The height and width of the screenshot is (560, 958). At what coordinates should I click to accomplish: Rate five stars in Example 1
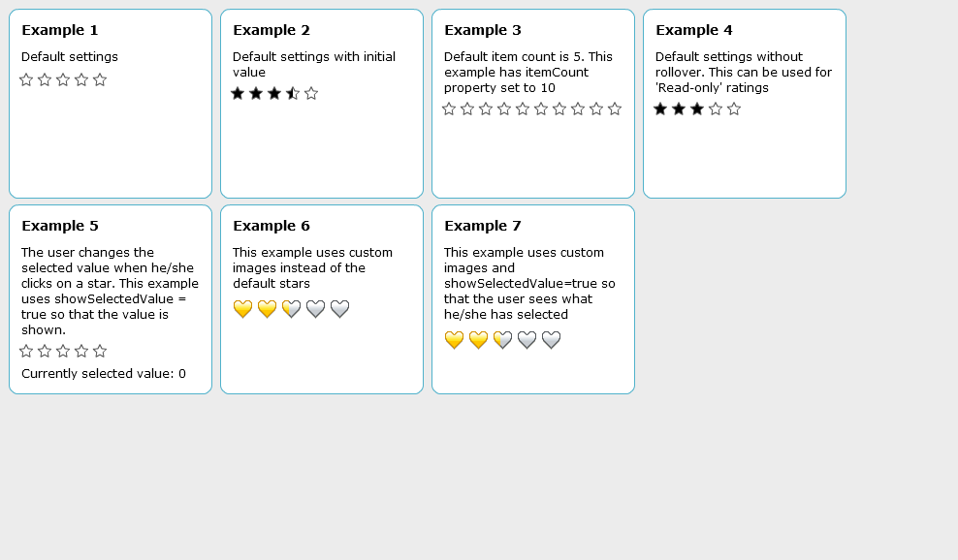click(100, 80)
